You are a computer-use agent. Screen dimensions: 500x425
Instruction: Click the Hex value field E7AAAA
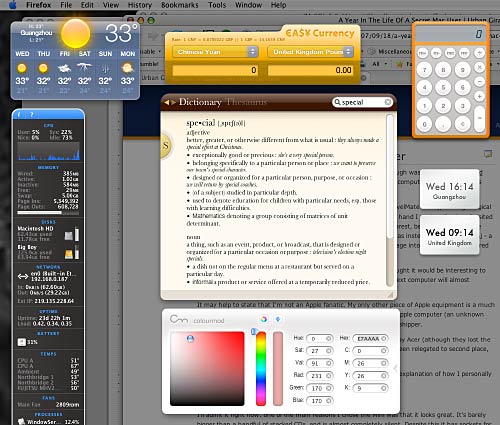pyautogui.click(x=370, y=338)
